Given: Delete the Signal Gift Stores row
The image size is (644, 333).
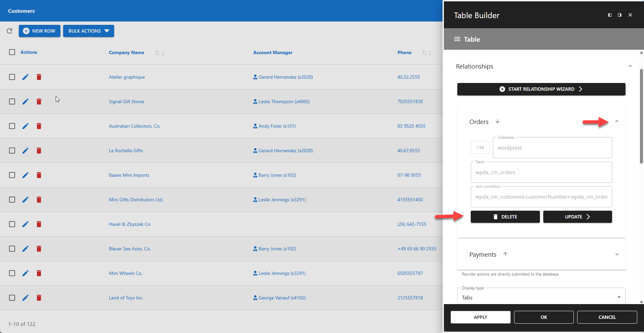Looking at the screenshot, I should click(x=39, y=101).
